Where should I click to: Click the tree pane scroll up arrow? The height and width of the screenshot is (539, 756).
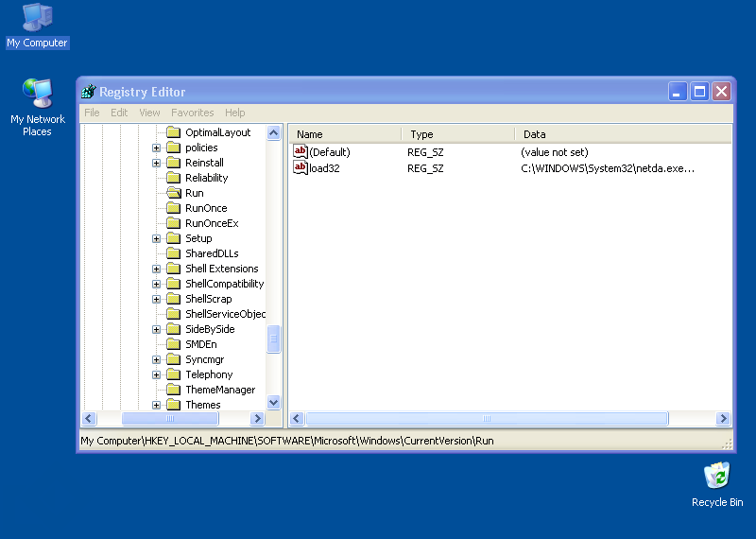pyautogui.click(x=273, y=132)
